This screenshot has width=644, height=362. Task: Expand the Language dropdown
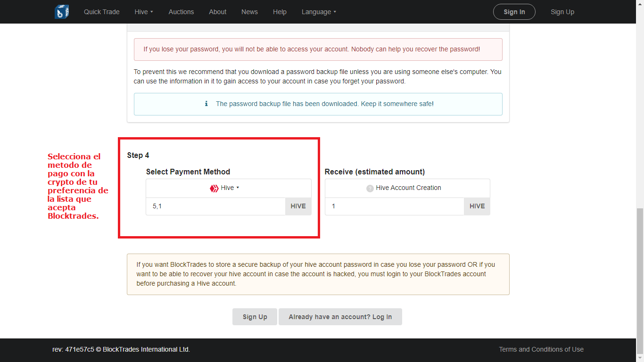[x=319, y=12]
